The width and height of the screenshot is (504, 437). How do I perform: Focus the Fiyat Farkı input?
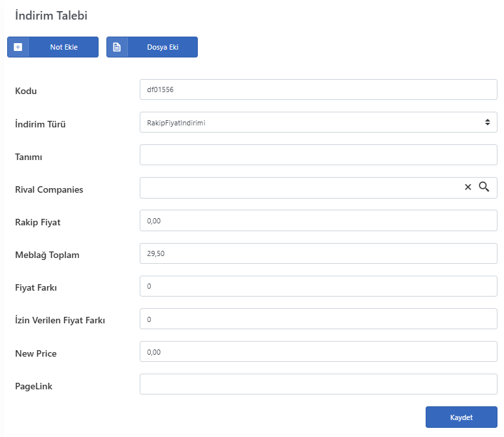pos(319,286)
